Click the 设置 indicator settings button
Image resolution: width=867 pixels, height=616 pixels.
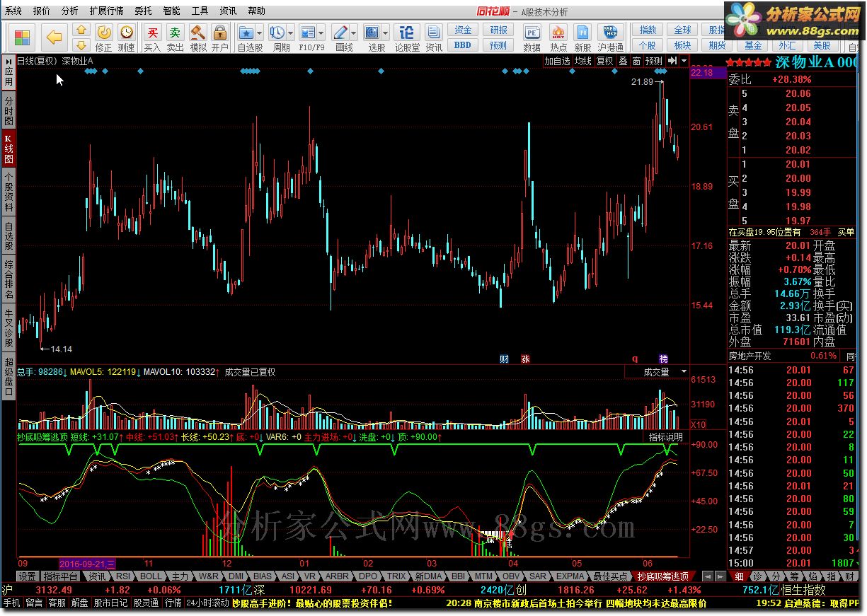click(x=28, y=576)
